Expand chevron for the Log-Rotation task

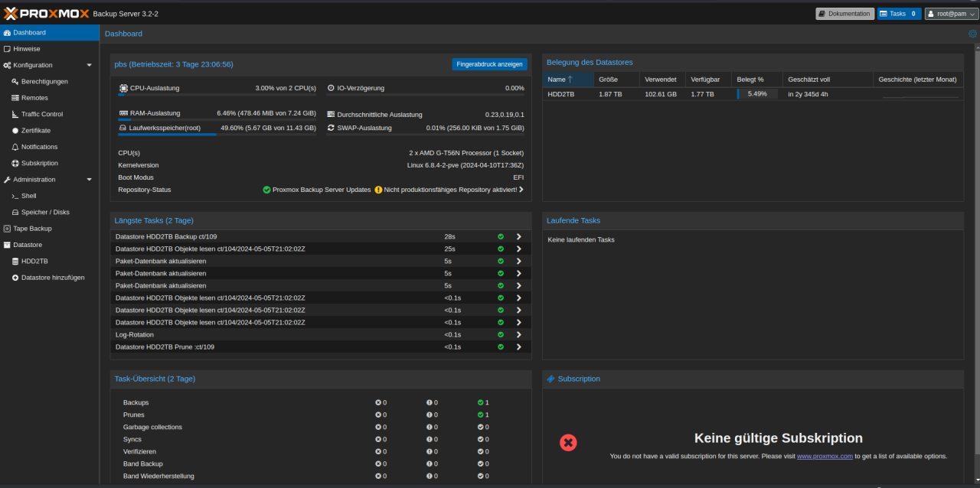[518, 334]
